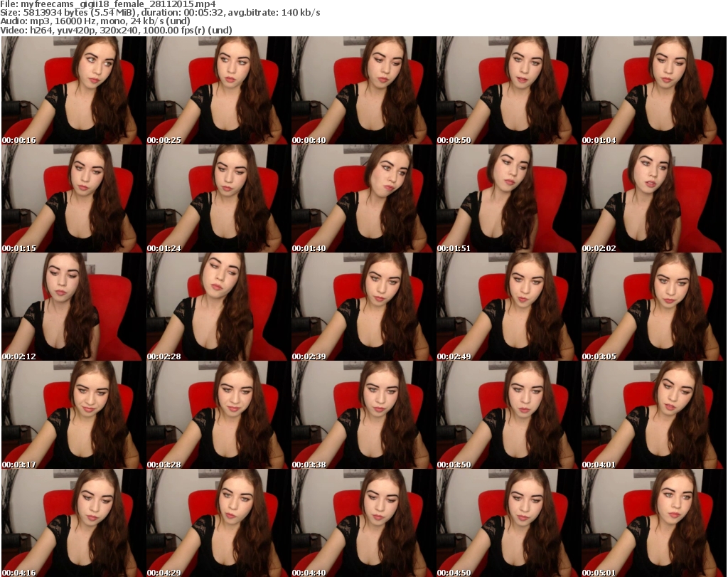Select the thumbnail frame stamped 00:02:12
This screenshot has height=577, width=728.
point(73,307)
